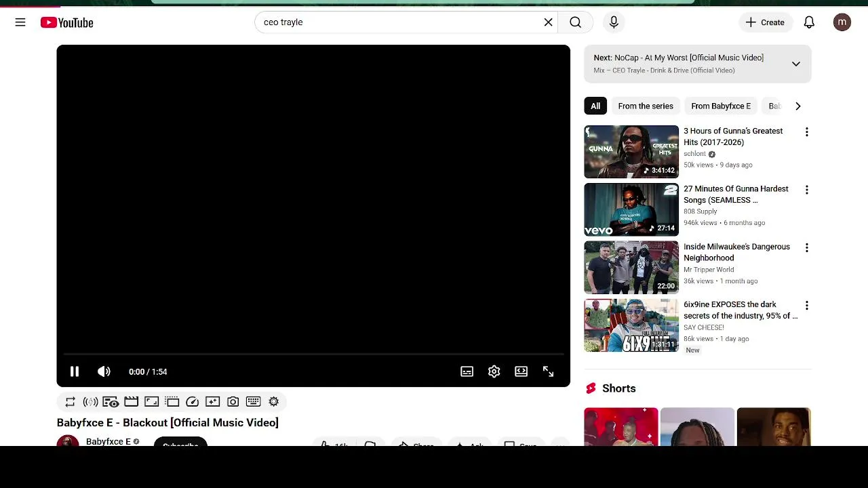Mute the video volume speaker

click(x=104, y=371)
